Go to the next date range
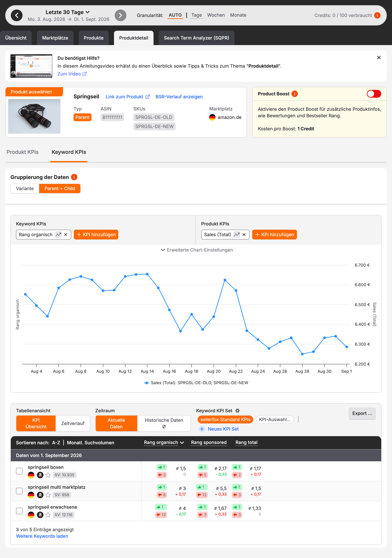This screenshot has height=558, width=392. [120, 16]
